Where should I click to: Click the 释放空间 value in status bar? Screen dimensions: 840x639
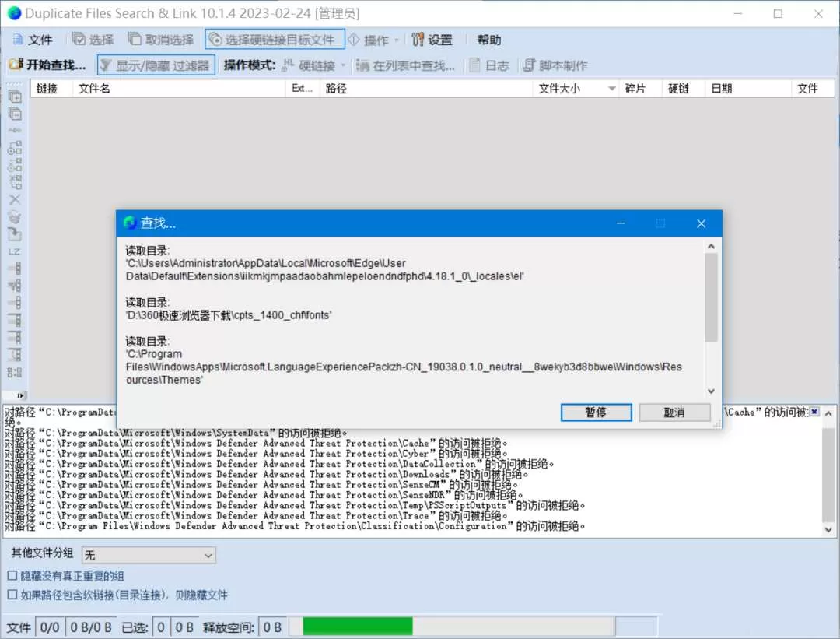coord(273,627)
